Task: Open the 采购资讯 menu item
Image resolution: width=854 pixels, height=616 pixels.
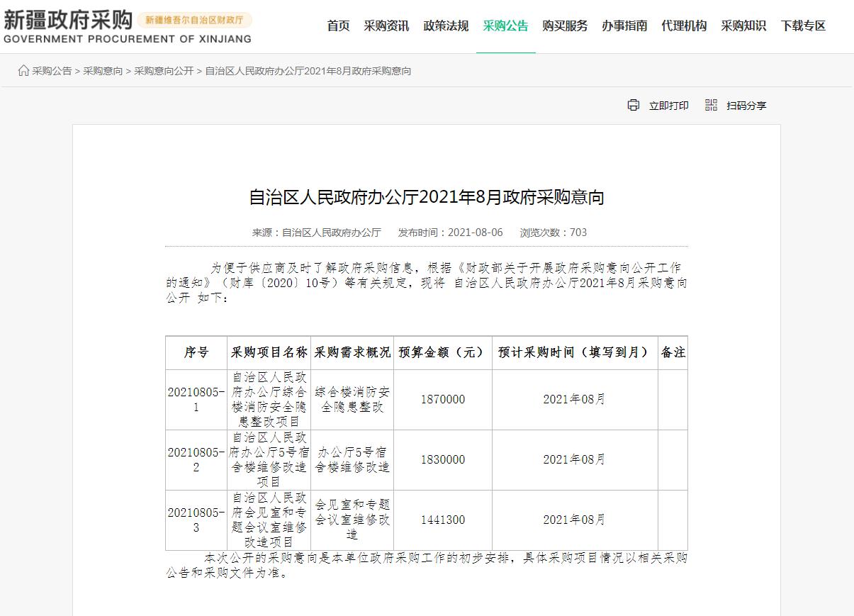Action: [386, 26]
